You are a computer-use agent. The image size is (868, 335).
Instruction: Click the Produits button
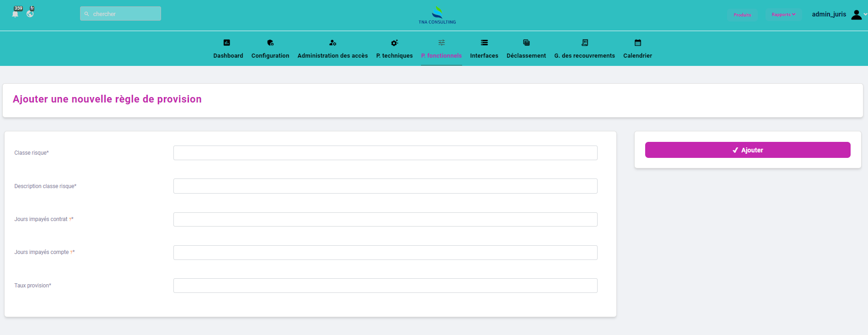click(x=742, y=15)
